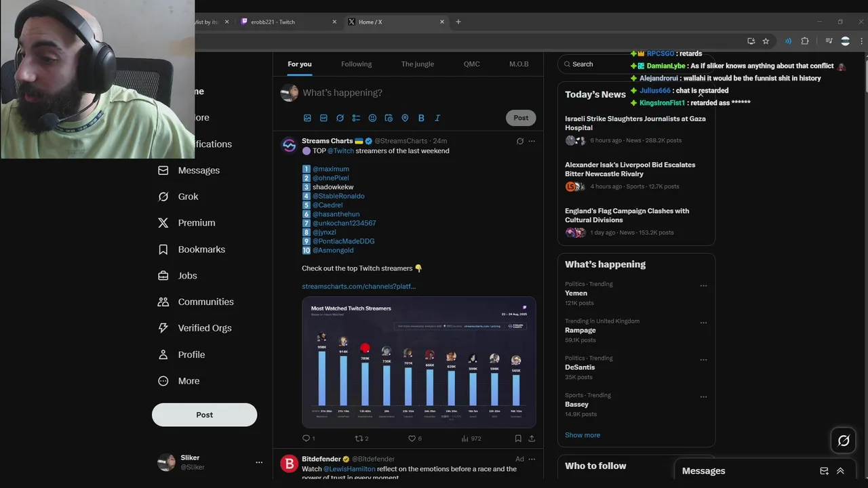Compose new message in Messages drawer
This screenshot has width=868, height=488.
pos(824,471)
